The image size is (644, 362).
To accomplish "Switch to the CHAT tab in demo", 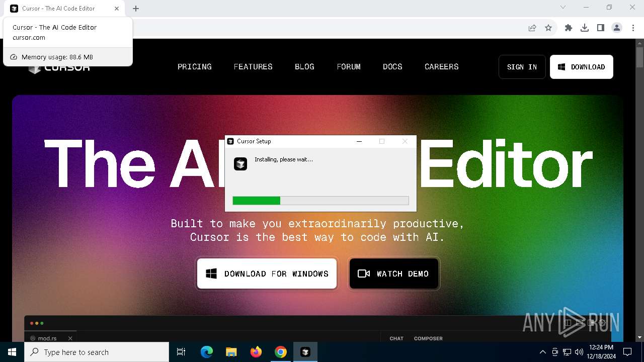I will click(x=396, y=338).
